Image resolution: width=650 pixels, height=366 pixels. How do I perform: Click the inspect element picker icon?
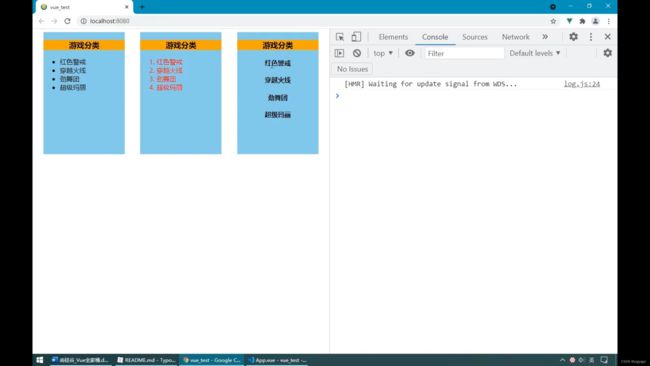(x=340, y=37)
